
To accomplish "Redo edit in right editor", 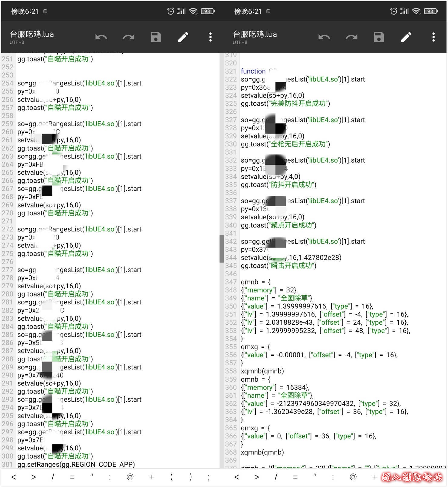I will [351, 37].
